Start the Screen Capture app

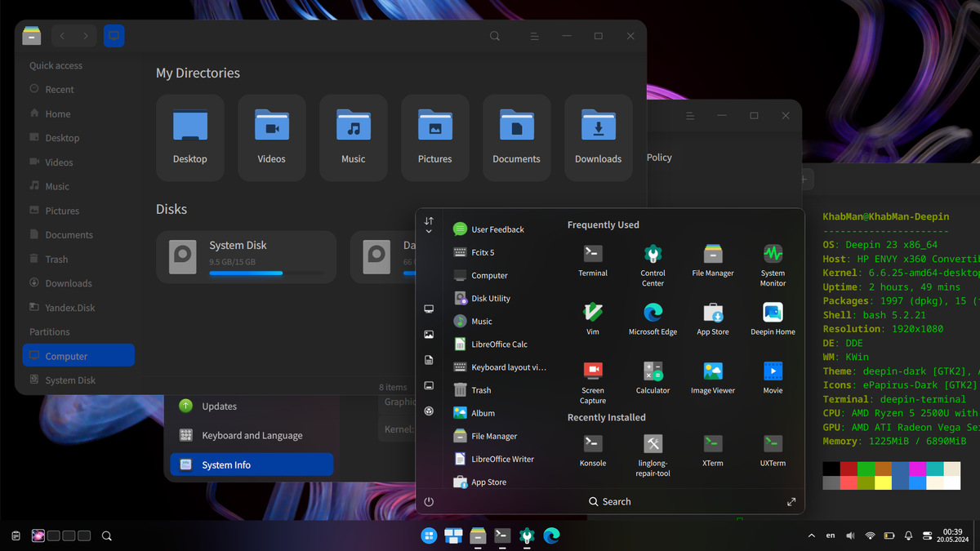click(x=593, y=372)
